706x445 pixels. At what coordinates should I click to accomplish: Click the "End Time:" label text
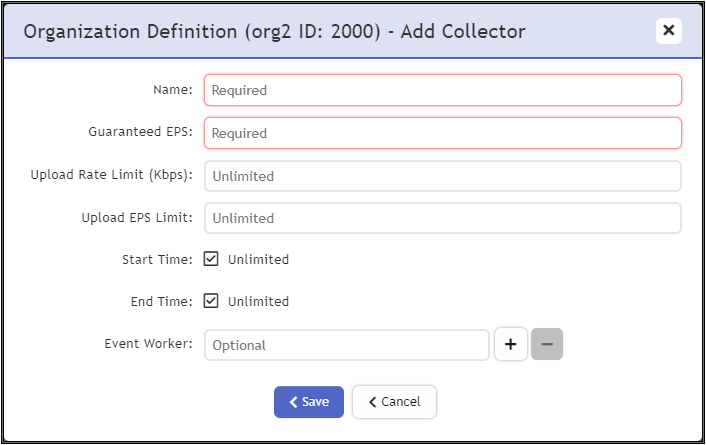[161, 301]
